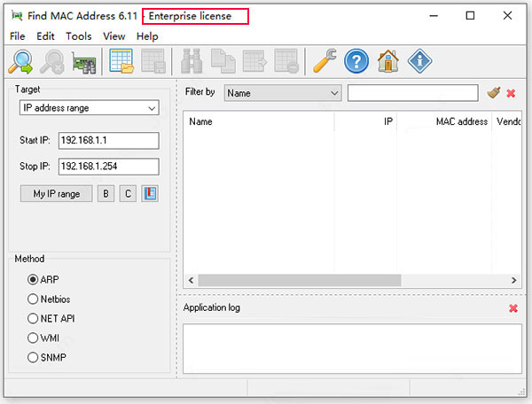The height and width of the screenshot is (404, 532).
Task: Open the Help menu
Action: (x=147, y=36)
